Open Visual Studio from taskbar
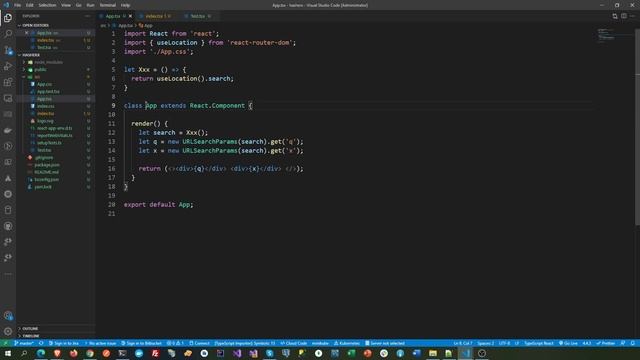The image size is (640, 360). 237,353
